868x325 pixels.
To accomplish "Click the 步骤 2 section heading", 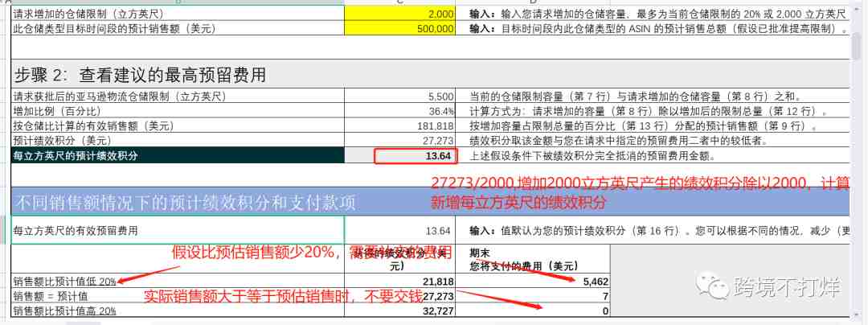I will 139,74.
